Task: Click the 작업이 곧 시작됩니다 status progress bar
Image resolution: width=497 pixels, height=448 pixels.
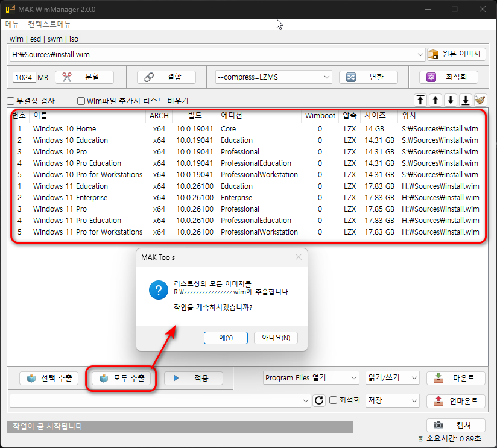Action: click(x=180, y=426)
